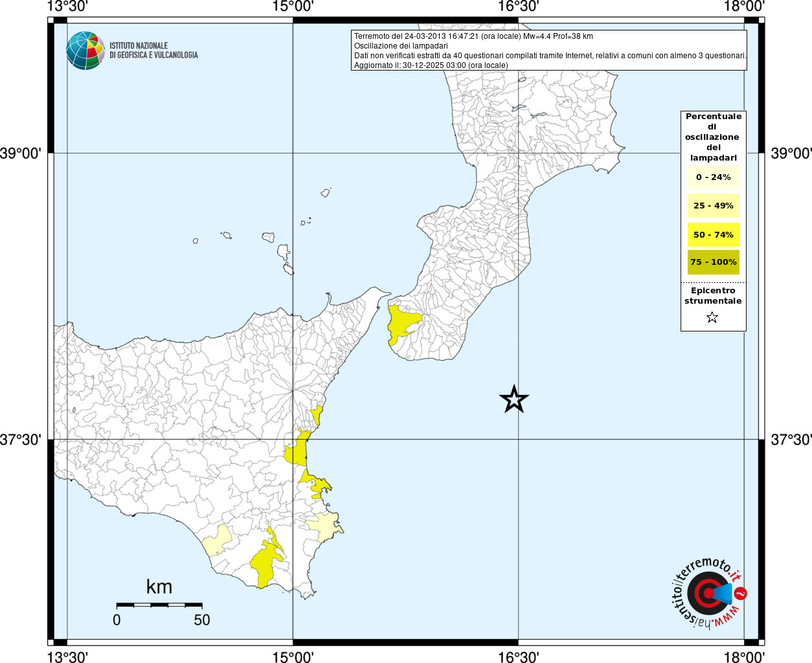This screenshot has width=812, height=663.
Task: Click the bottom axis label 13°30'
Action: (67, 657)
